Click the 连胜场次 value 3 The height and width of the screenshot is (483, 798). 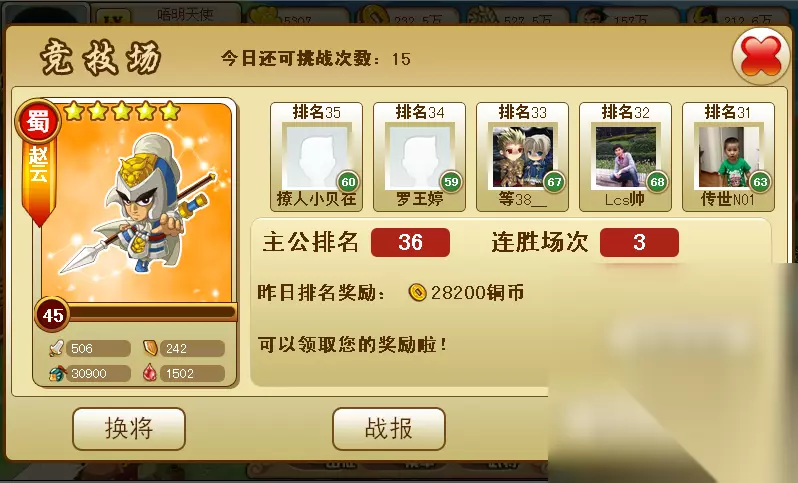pyautogui.click(x=639, y=242)
